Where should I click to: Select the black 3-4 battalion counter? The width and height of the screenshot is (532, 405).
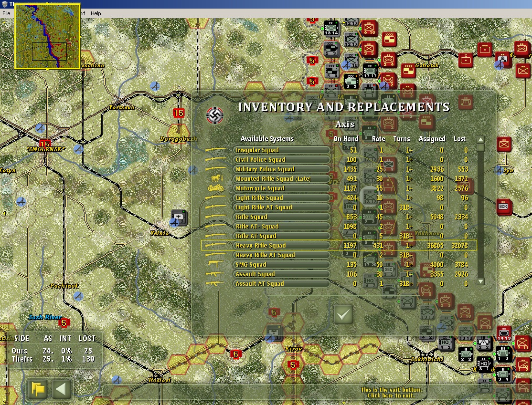tap(503, 375)
